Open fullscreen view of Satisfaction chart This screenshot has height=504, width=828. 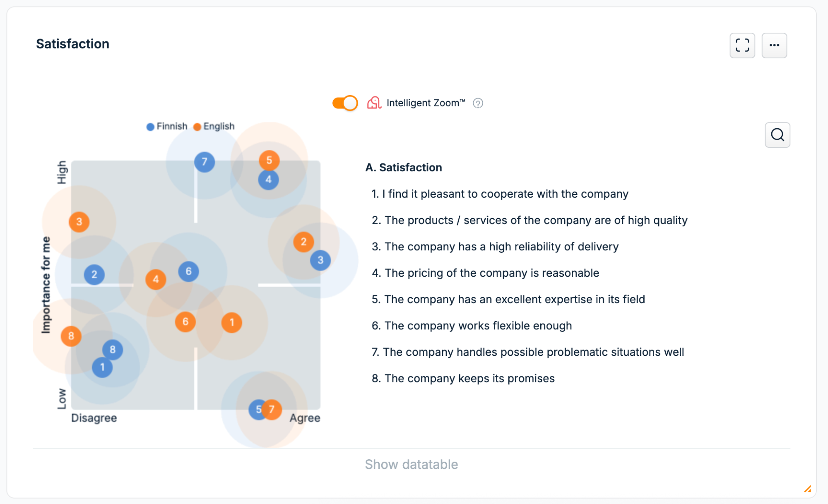click(742, 46)
